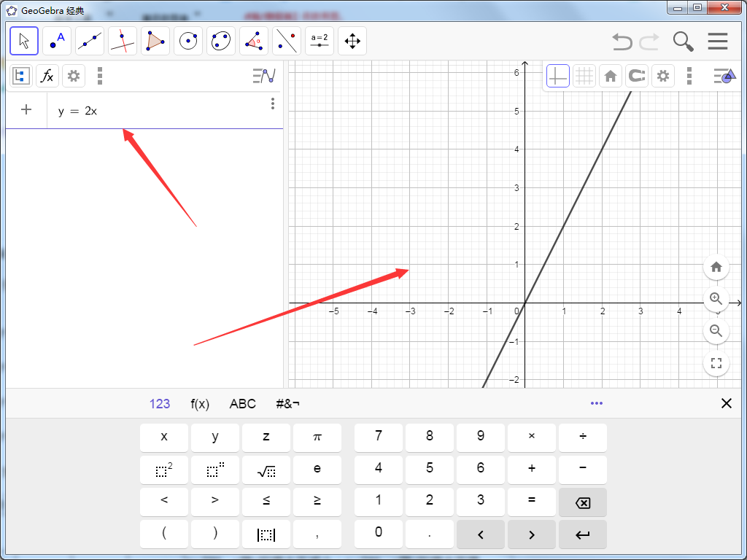Click the Undo button

tap(622, 42)
